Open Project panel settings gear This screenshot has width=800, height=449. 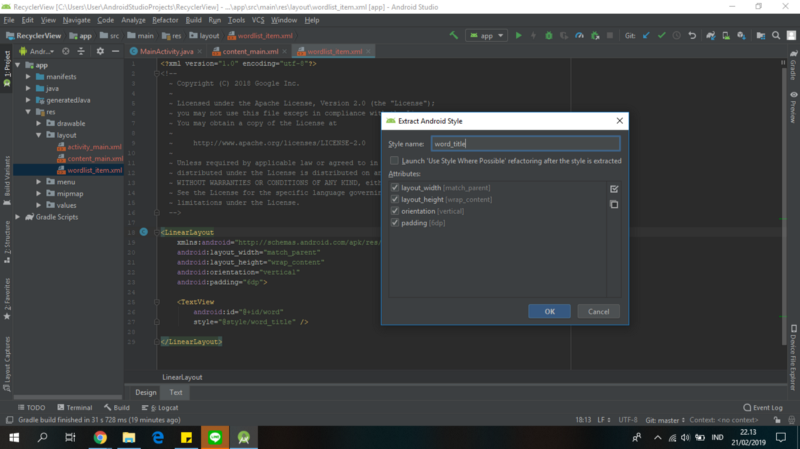[x=100, y=51]
